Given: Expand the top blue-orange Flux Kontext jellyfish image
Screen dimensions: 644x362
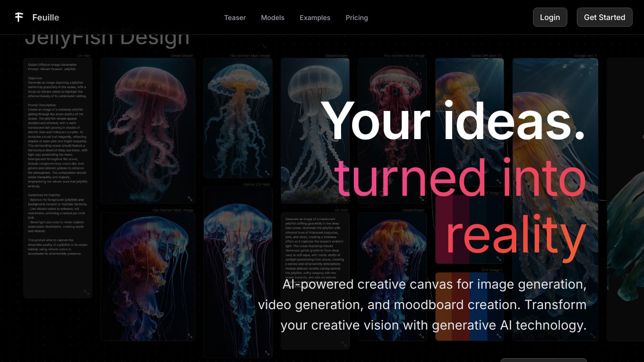Looking at the screenshot, I should click(x=267, y=173).
